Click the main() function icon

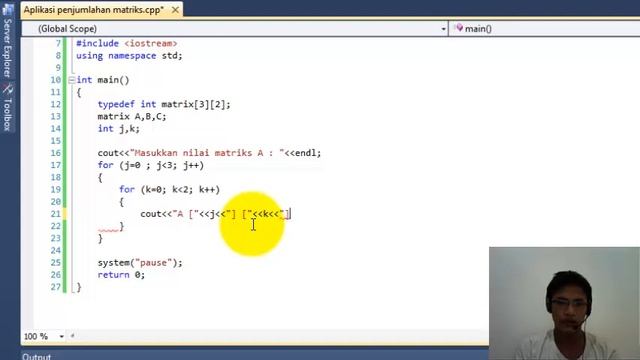tap(459, 28)
